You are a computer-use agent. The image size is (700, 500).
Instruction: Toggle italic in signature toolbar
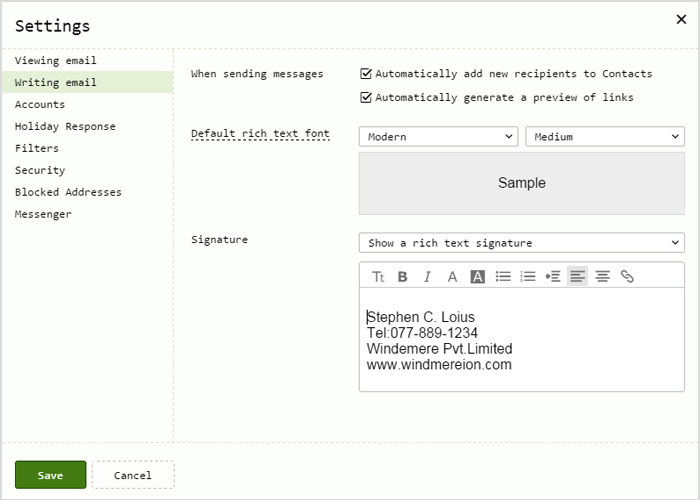[427, 277]
